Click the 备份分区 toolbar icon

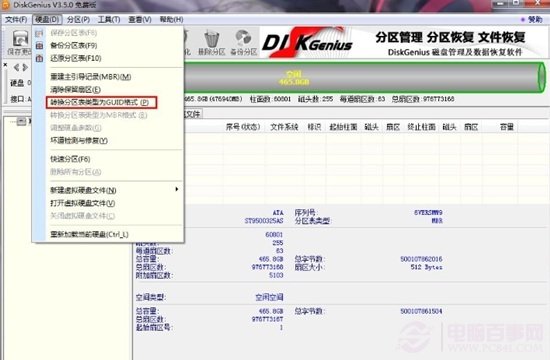coord(243,42)
